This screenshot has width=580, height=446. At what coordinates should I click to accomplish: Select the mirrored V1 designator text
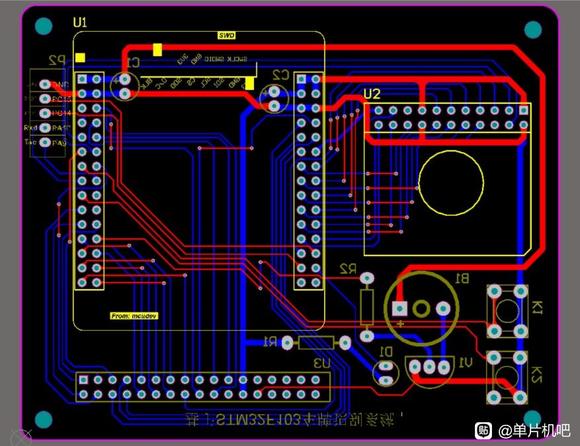click(x=465, y=363)
